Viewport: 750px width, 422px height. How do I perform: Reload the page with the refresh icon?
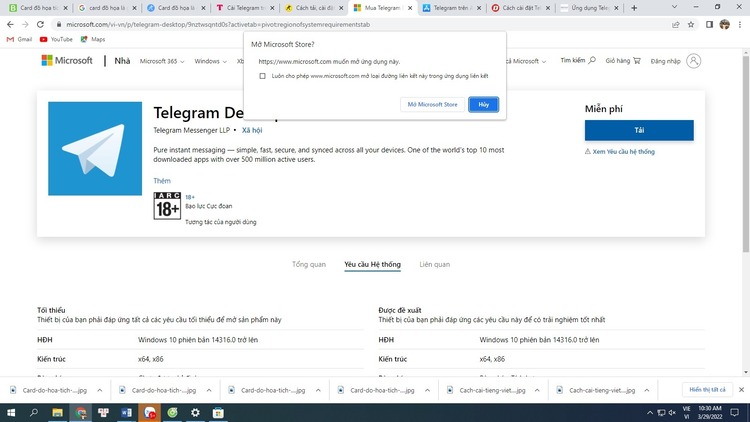tap(40, 24)
